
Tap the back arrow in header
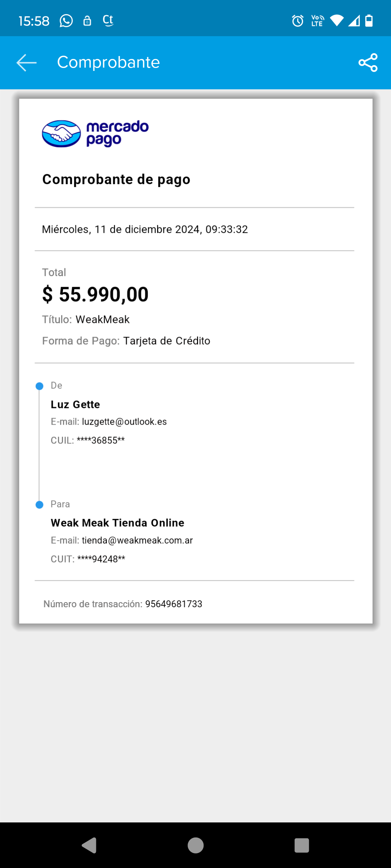point(26,63)
